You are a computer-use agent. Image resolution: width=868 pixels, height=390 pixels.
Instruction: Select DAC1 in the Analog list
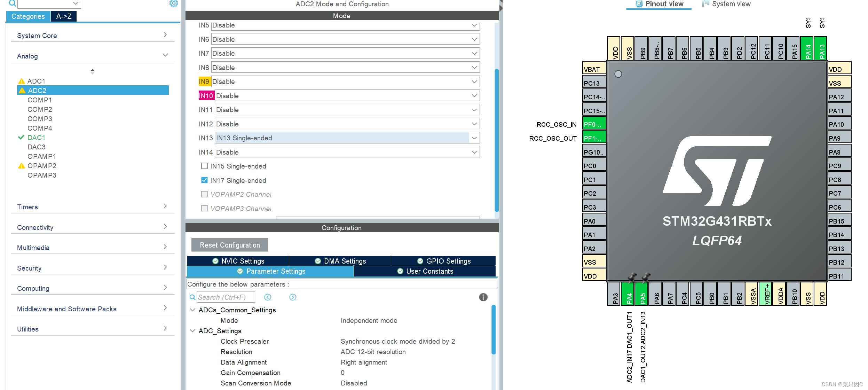[x=36, y=138]
